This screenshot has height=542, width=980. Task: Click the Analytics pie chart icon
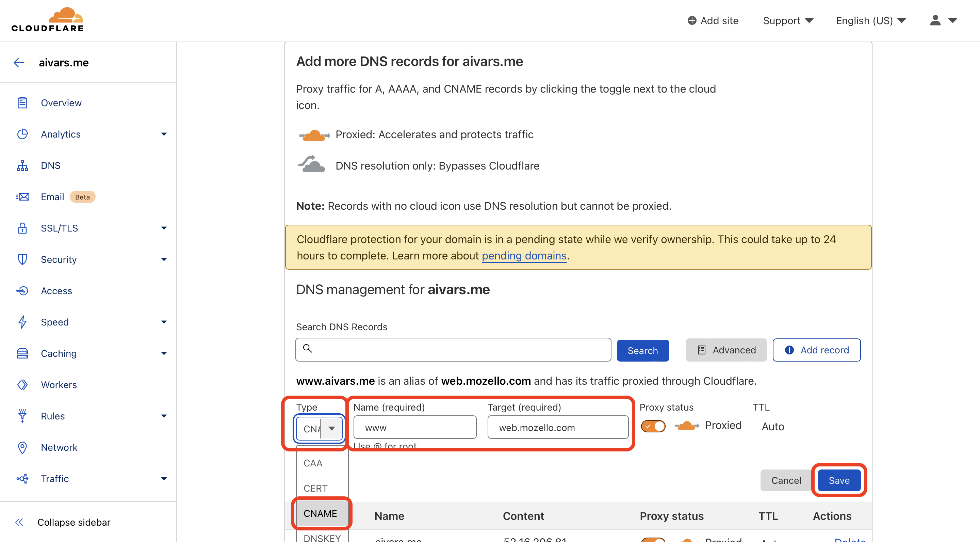click(22, 134)
